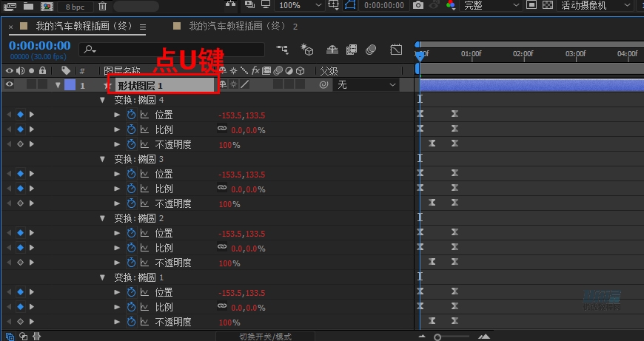Click the hide shy layers icon
The image size is (644, 341).
coord(332,50)
